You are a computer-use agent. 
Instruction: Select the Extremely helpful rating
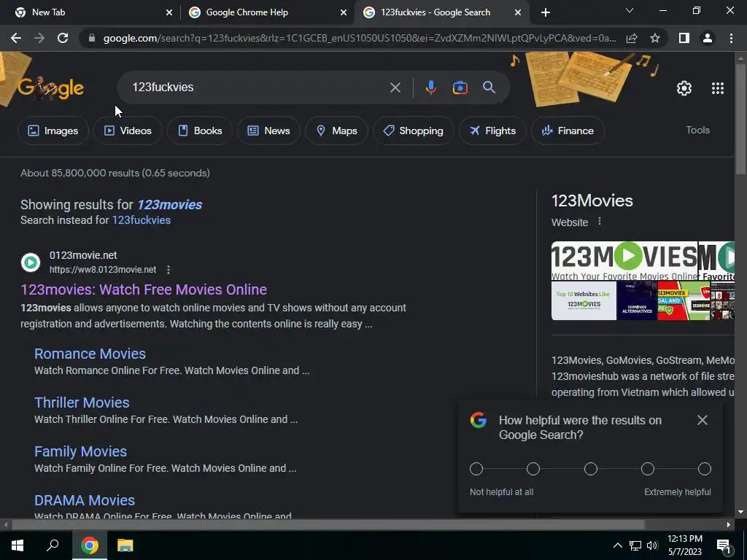pos(705,469)
